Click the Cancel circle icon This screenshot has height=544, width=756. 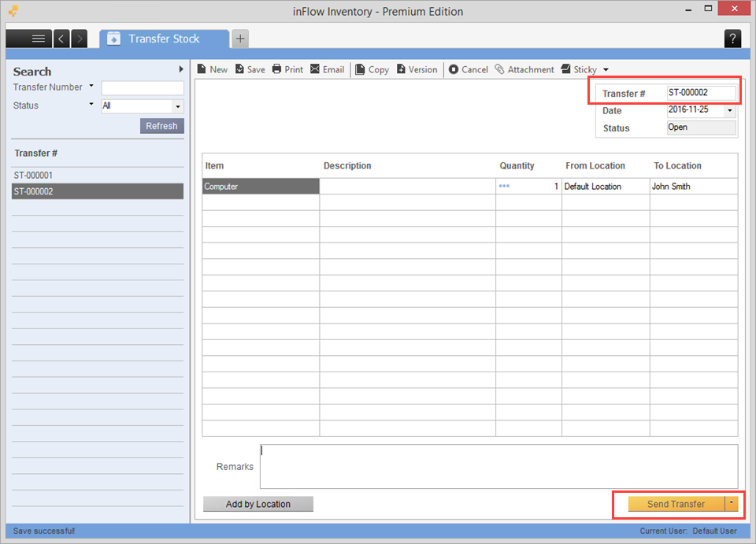point(454,69)
